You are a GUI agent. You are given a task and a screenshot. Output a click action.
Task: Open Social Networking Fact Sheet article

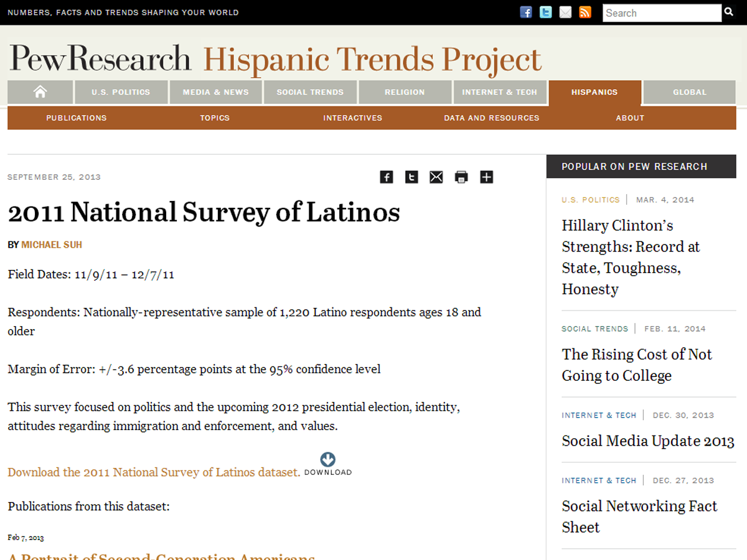tap(639, 516)
